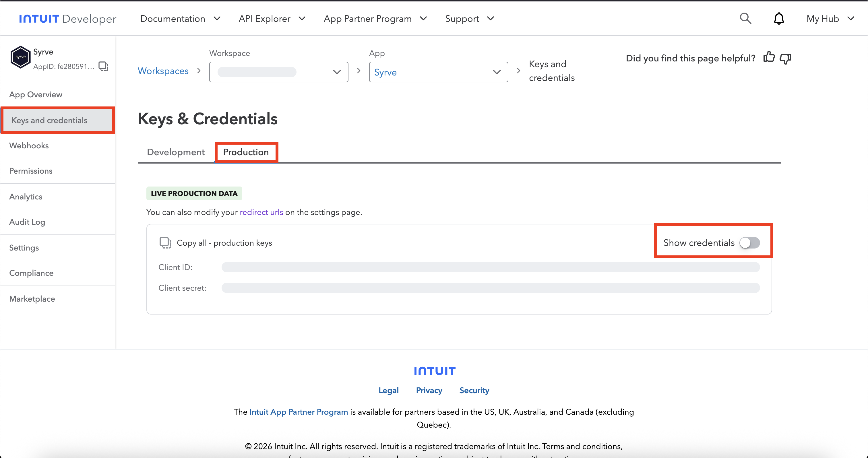868x458 pixels.
Task: Click the LIVE PRODUCTION DATA badge
Action: [194, 193]
